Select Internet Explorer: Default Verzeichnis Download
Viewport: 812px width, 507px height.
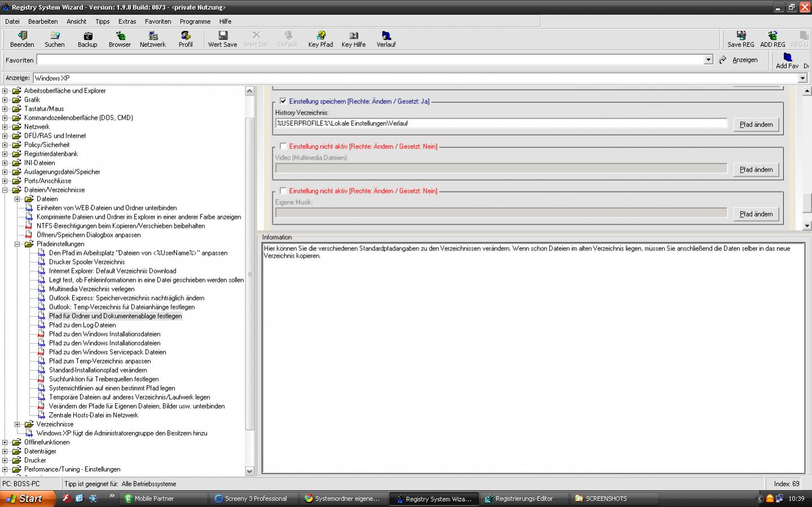[112, 271]
